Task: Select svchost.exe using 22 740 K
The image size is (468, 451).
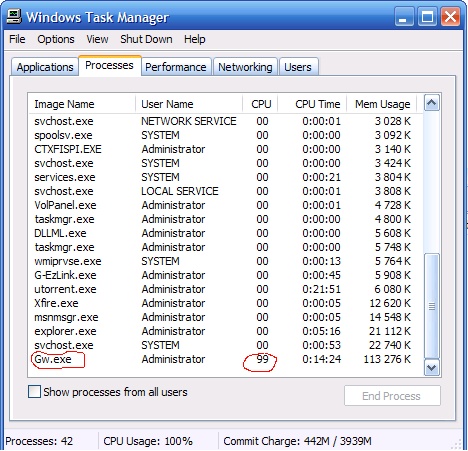Action: [222, 345]
